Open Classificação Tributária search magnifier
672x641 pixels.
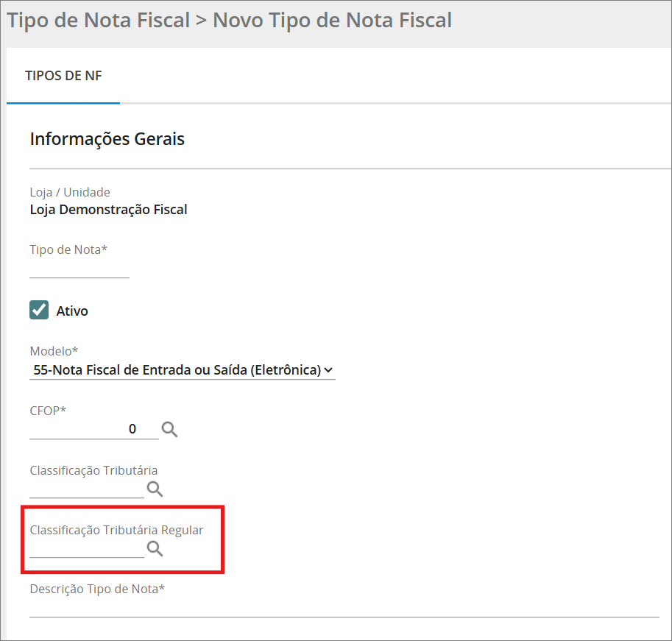coord(155,489)
